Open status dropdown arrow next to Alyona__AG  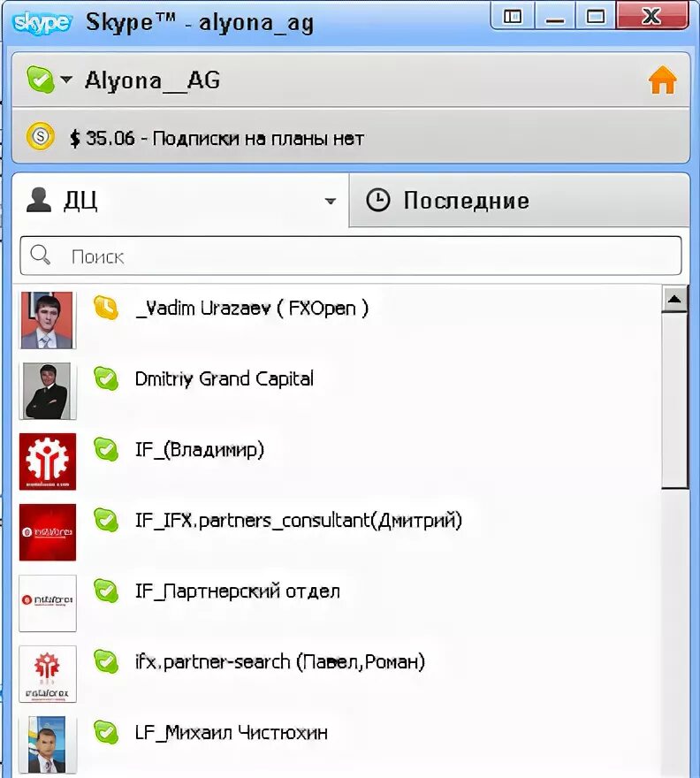pos(66,79)
